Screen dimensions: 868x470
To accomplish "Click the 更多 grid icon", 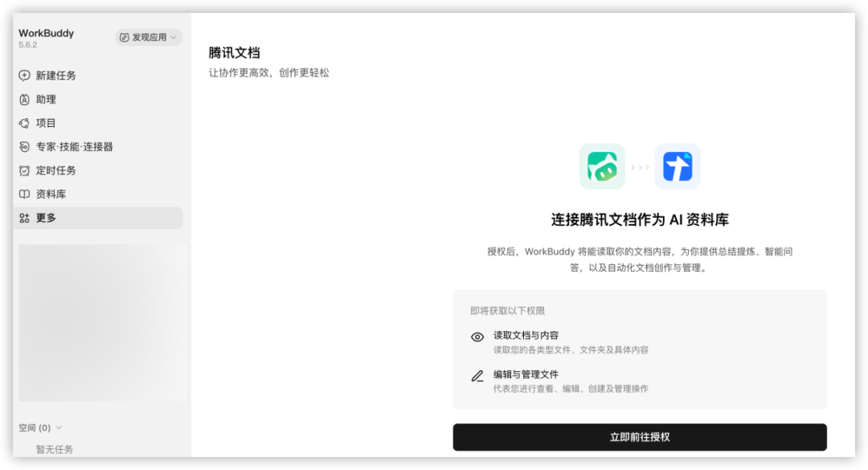I will click(x=24, y=218).
